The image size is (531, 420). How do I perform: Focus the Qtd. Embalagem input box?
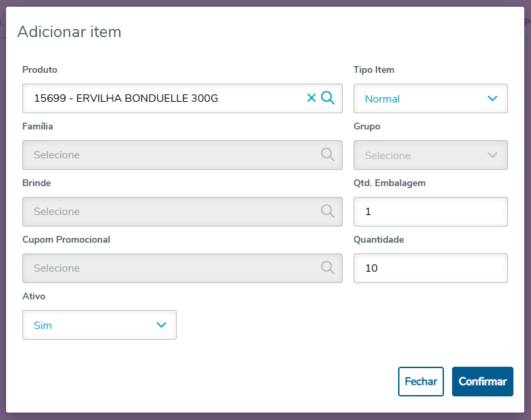tap(430, 212)
